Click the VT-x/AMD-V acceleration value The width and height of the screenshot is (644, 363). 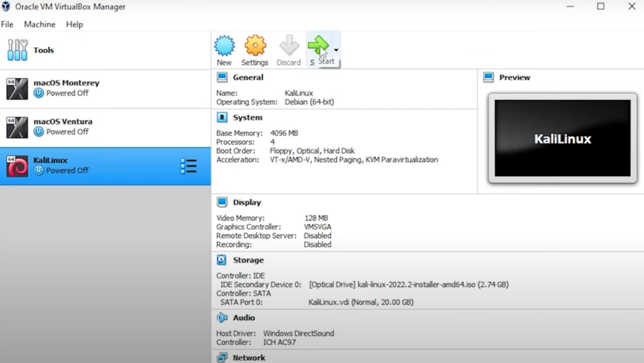[x=354, y=160]
